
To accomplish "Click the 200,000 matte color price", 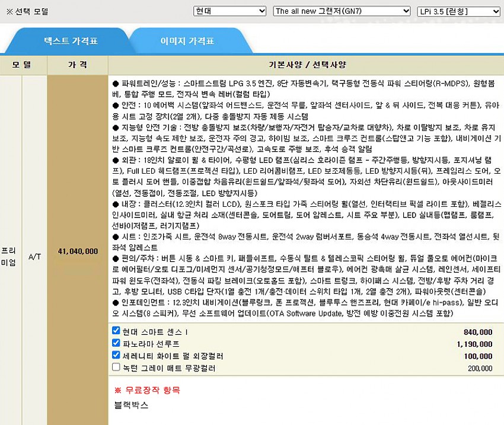I will [480, 368].
